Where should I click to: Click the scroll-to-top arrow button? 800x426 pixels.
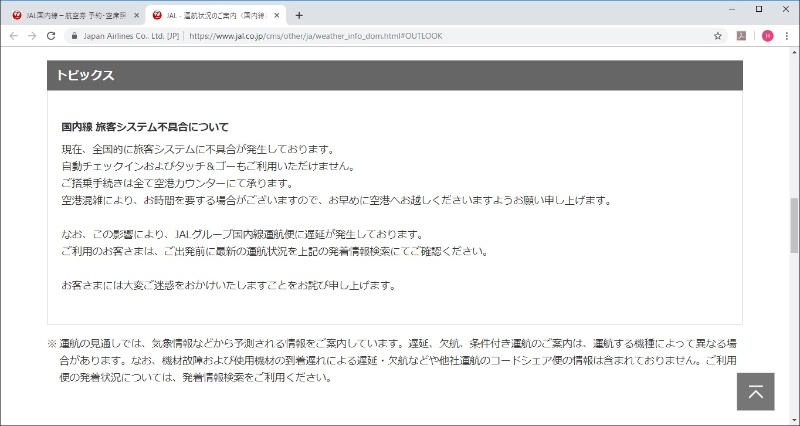pos(755,391)
